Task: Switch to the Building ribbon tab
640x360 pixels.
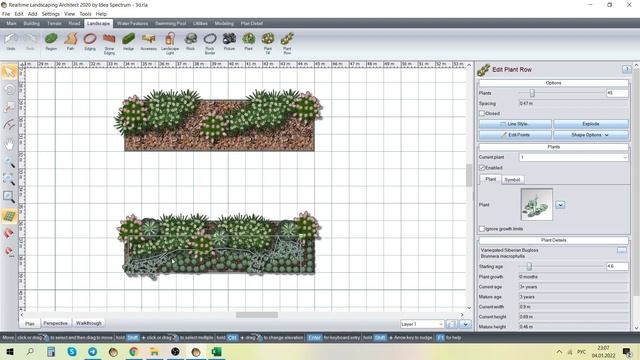Action: tap(31, 23)
